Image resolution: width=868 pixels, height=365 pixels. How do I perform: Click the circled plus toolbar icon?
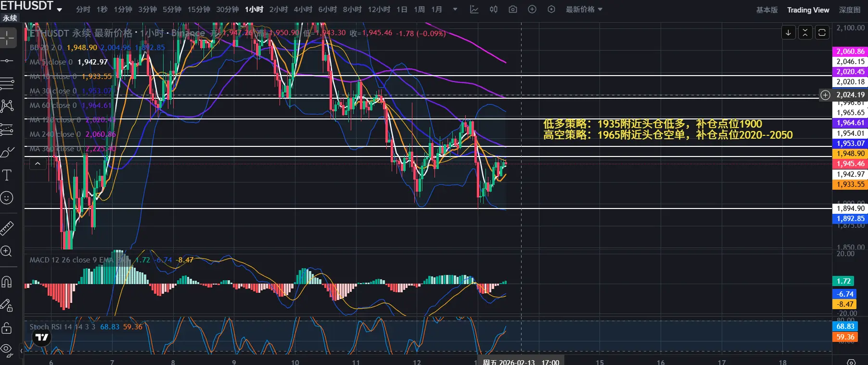(x=532, y=9)
